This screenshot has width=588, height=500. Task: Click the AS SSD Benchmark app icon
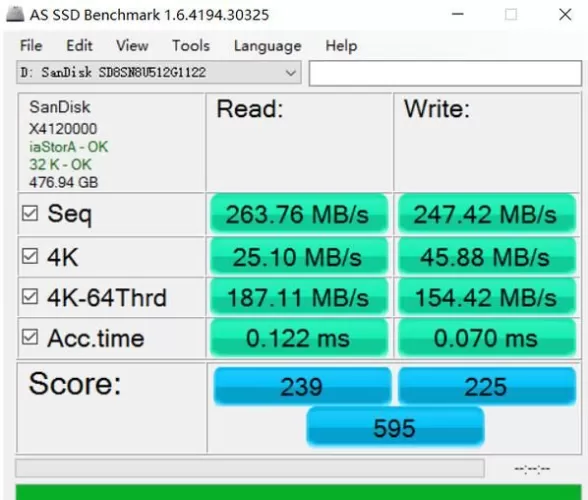[15, 14]
